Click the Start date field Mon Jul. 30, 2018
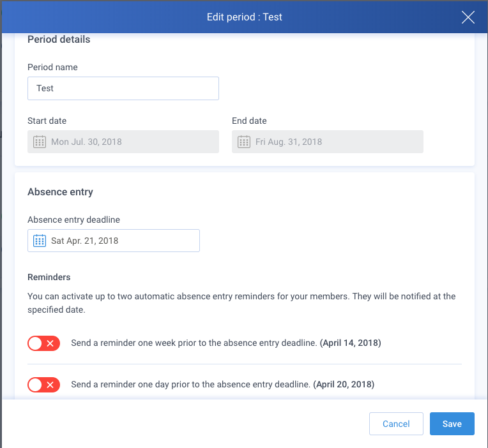Image resolution: width=488 pixels, height=448 pixels. pyautogui.click(x=123, y=142)
